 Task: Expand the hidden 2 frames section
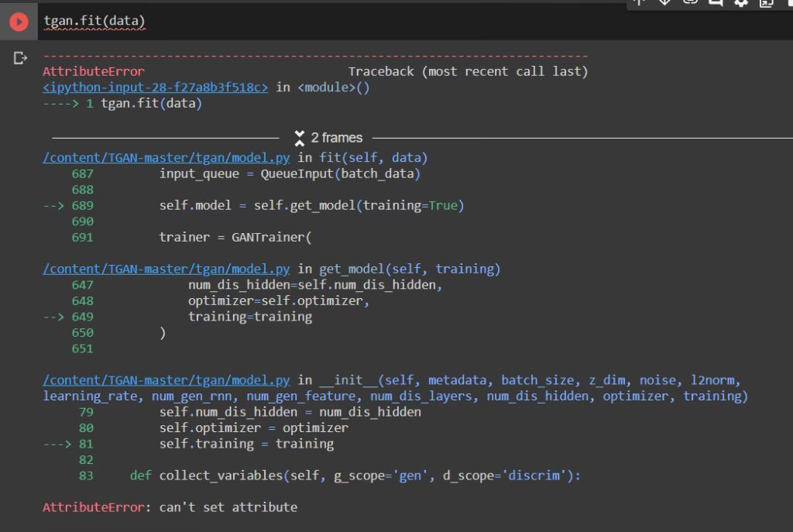tap(328, 138)
